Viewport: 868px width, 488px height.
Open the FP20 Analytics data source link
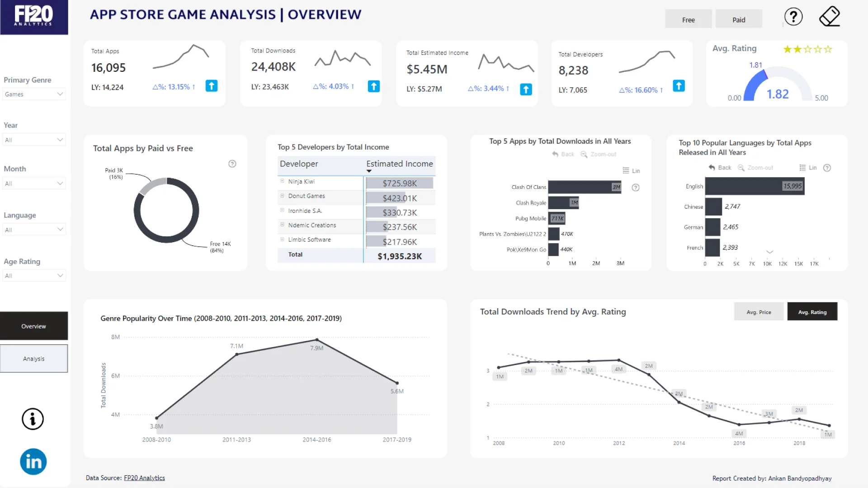[x=144, y=478]
